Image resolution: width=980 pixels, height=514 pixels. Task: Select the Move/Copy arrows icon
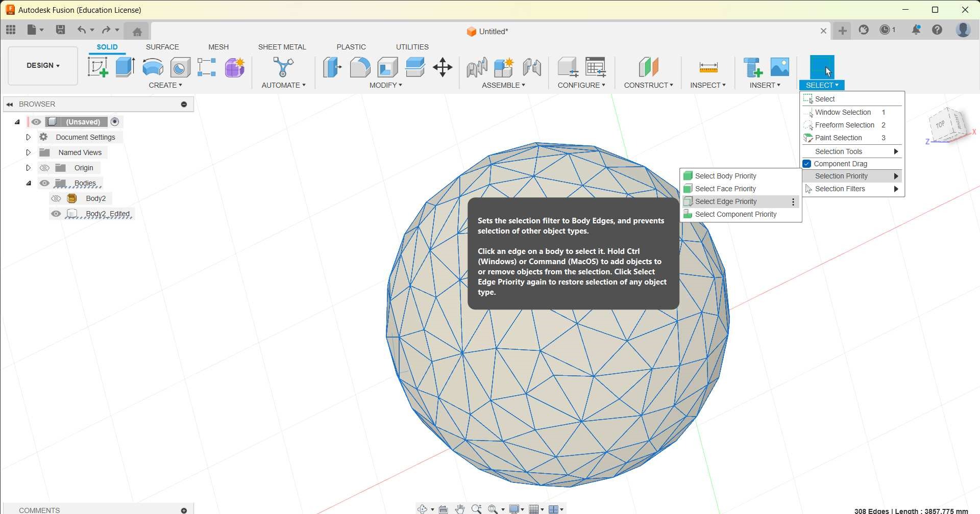443,67
